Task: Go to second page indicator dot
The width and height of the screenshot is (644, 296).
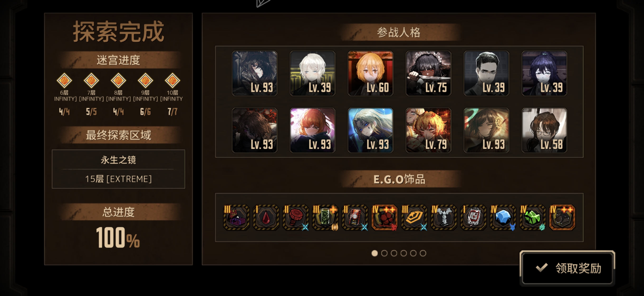Action: point(384,253)
